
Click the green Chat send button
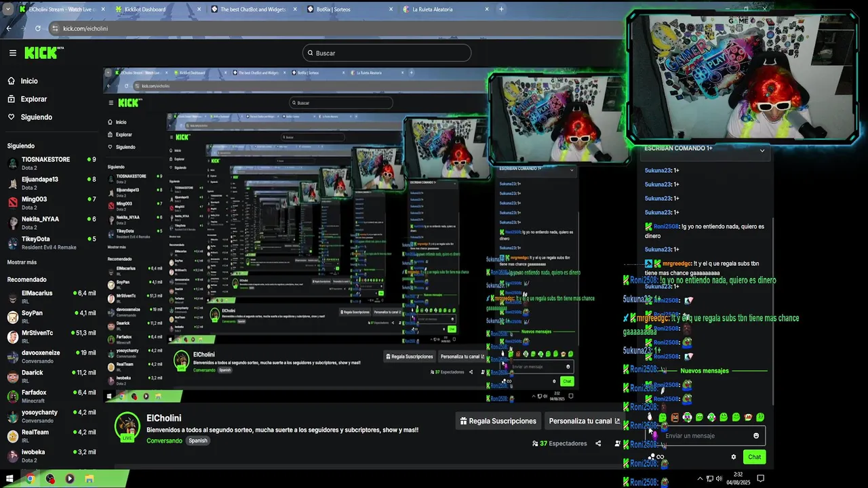coord(754,457)
